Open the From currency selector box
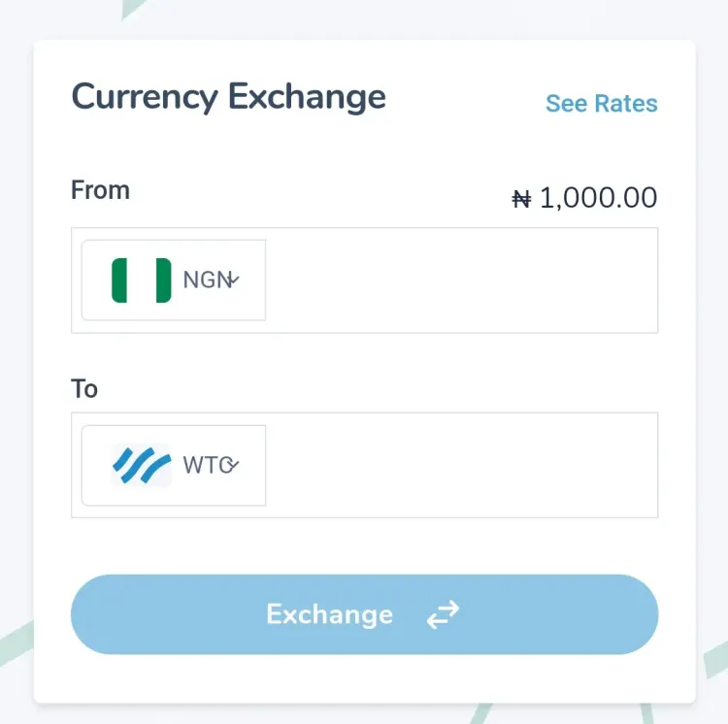 click(174, 280)
